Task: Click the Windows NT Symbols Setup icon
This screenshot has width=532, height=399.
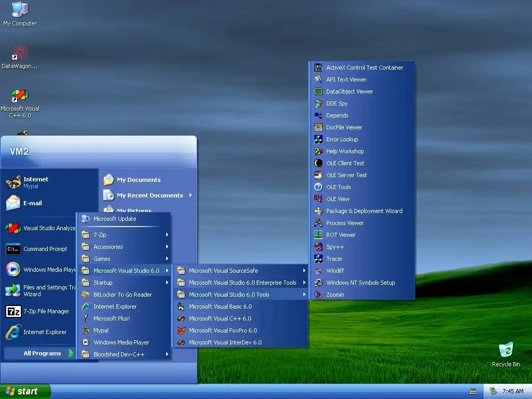Action: (318, 282)
